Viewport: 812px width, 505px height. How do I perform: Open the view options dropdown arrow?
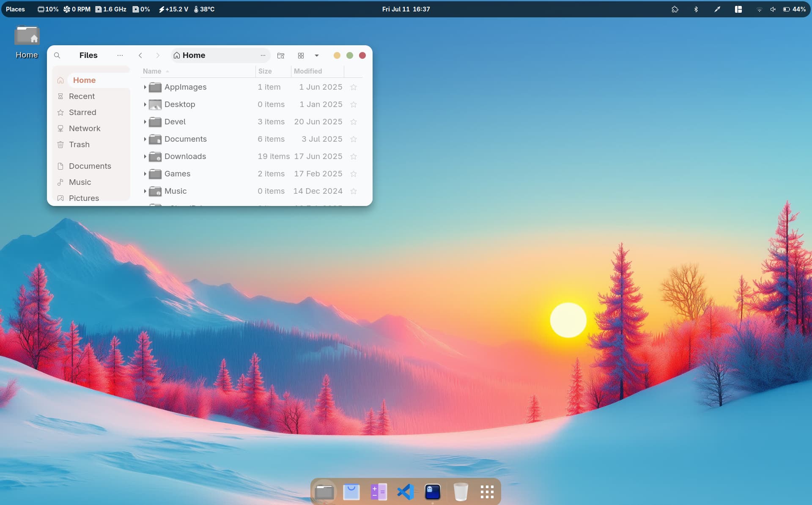coord(317,55)
